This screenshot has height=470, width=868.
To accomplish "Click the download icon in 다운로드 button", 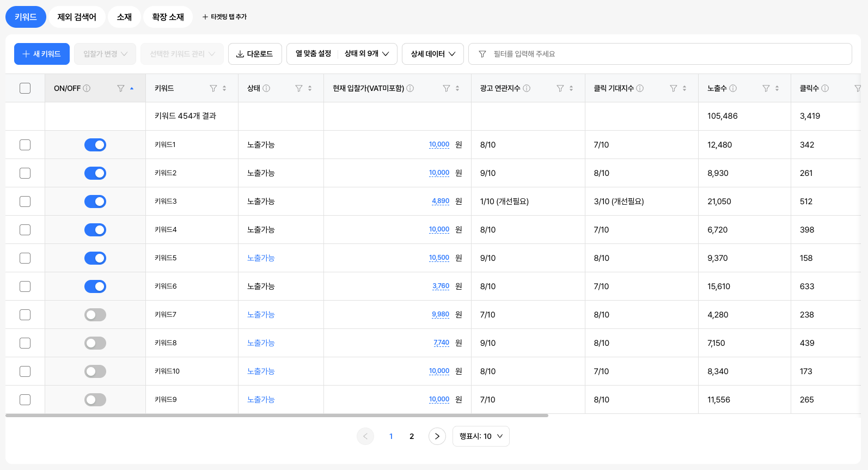I will coord(240,54).
